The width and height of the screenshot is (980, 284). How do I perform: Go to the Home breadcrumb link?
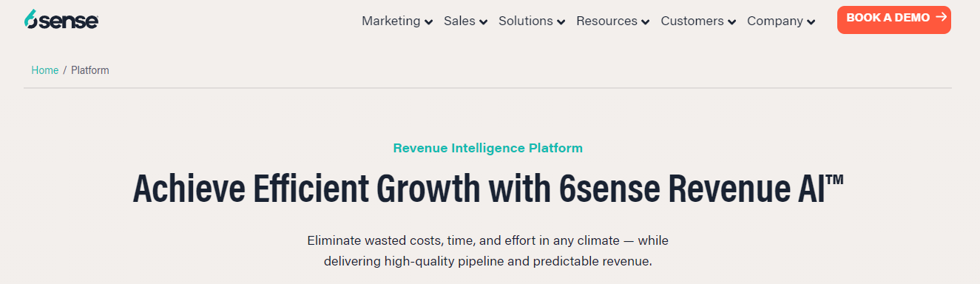(x=44, y=70)
